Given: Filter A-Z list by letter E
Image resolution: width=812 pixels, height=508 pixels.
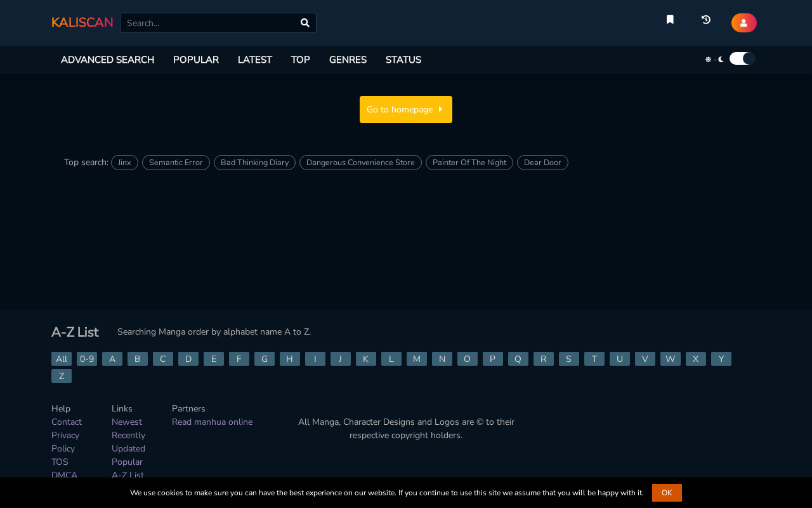Looking at the screenshot, I should tap(214, 359).
